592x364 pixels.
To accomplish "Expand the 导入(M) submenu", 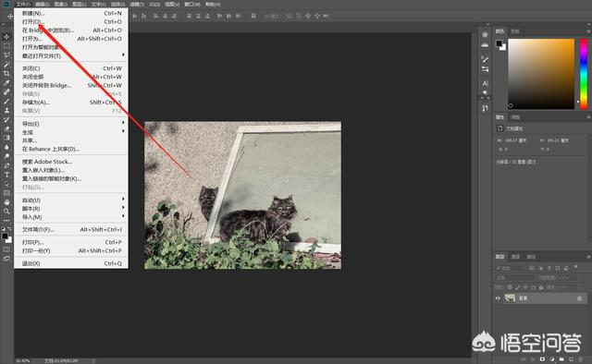I will [x=70, y=217].
